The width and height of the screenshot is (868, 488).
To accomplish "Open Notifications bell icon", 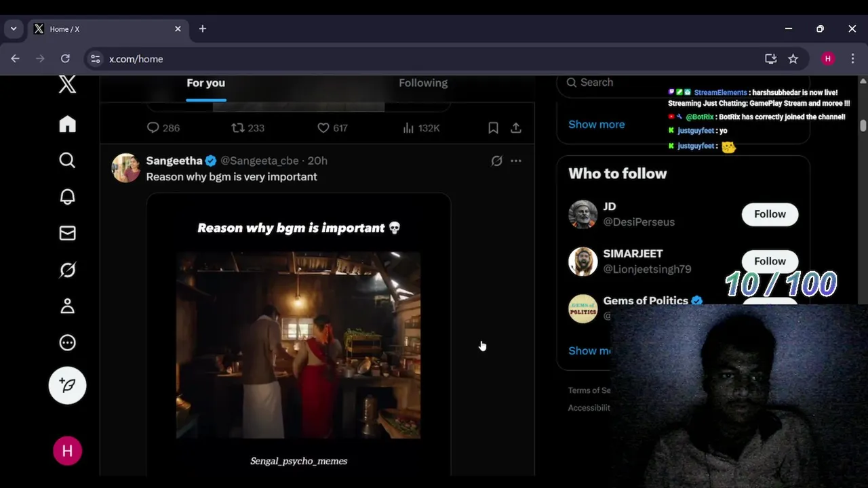I will 67,197.
